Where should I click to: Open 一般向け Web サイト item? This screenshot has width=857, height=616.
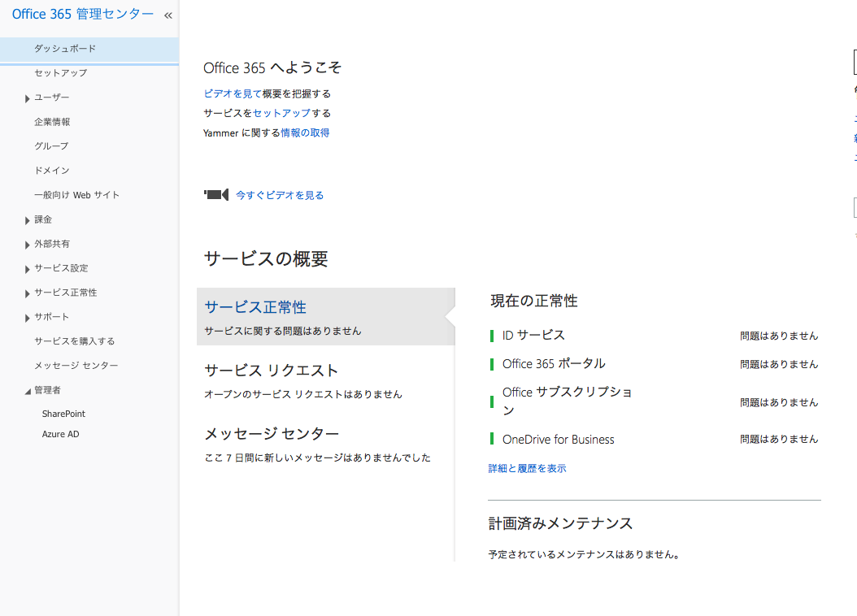(76, 195)
